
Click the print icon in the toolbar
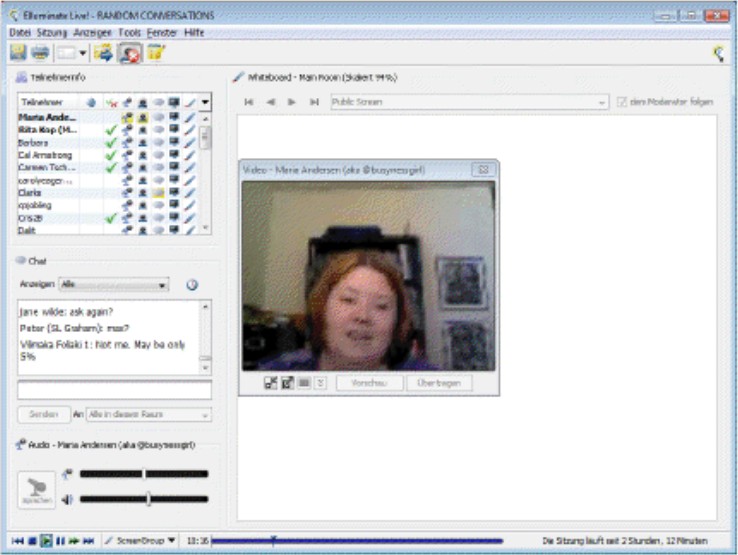click(40, 53)
